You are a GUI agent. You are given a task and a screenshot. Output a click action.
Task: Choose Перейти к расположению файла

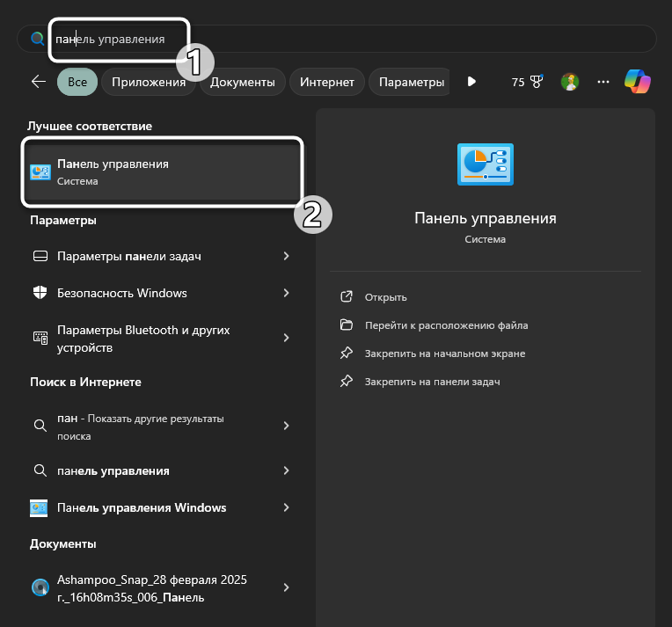446,325
